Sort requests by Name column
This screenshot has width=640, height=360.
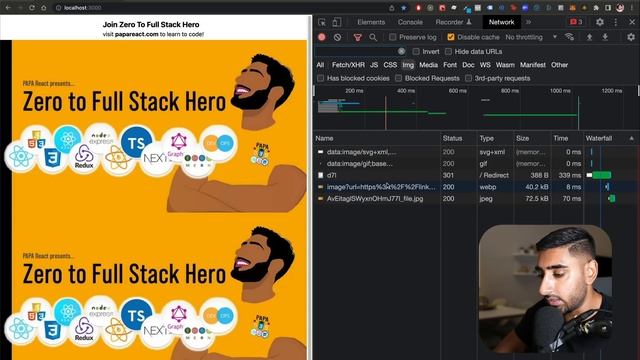[x=377, y=138]
